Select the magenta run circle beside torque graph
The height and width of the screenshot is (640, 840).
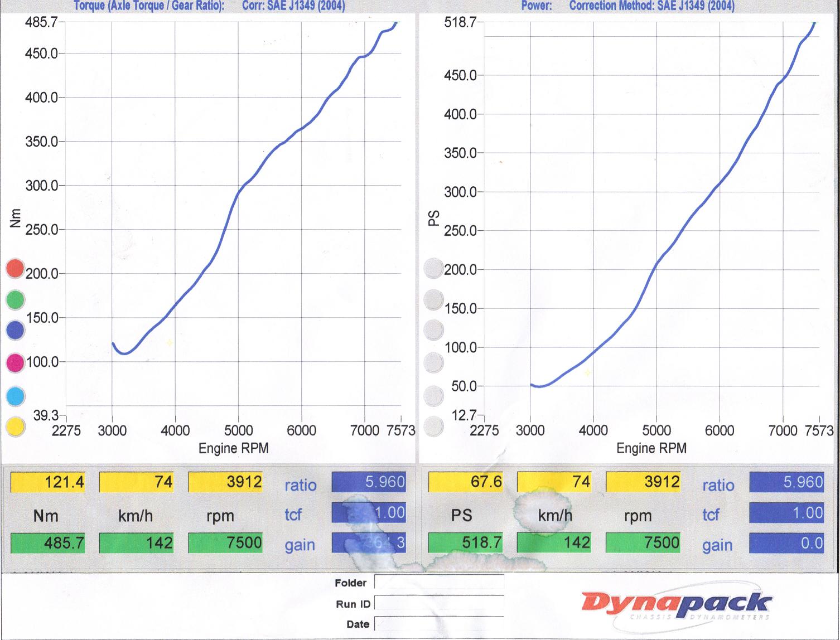(15, 363)
